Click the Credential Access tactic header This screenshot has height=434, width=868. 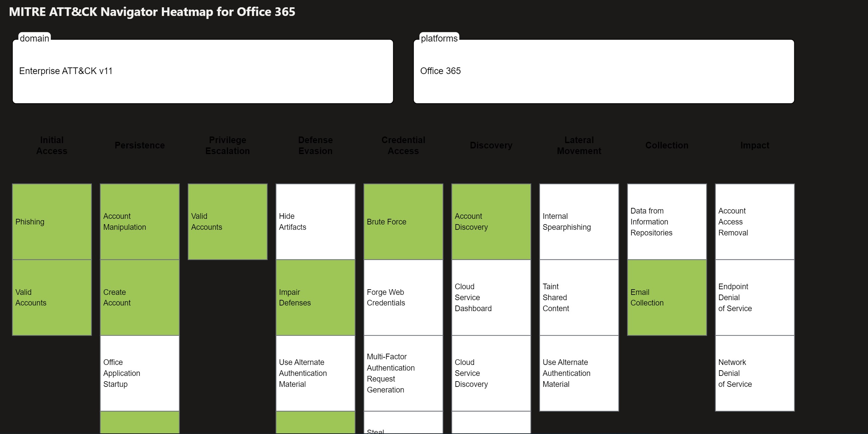(x=403, y=145)
